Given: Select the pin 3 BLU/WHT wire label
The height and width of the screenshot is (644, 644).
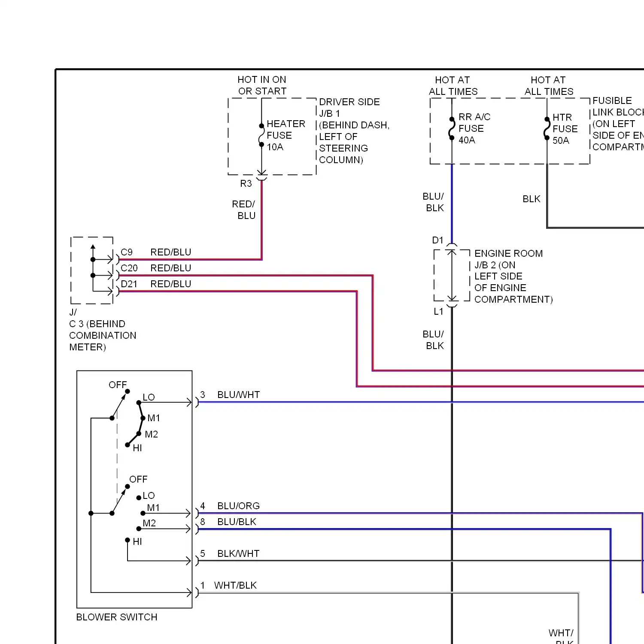Looking at the screenshot, I should click(230, 395).
